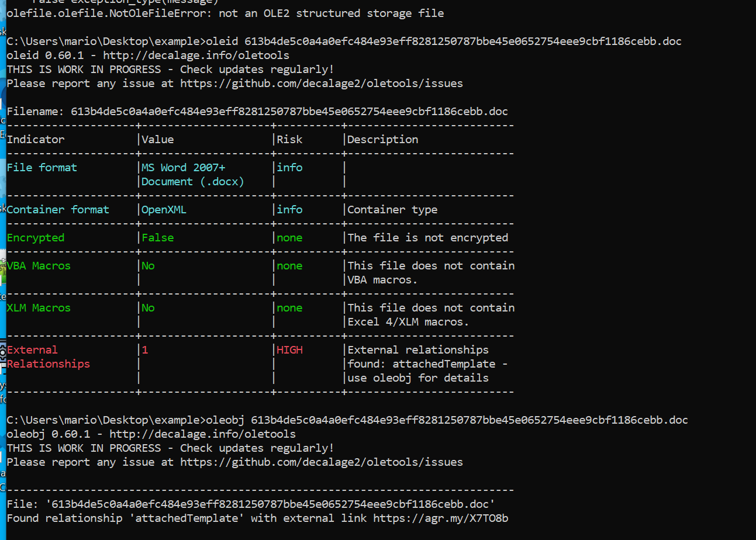Open the GitHub issues URL under the oleobj output
This screenshot has width=756, height=540.
[321, 462]
